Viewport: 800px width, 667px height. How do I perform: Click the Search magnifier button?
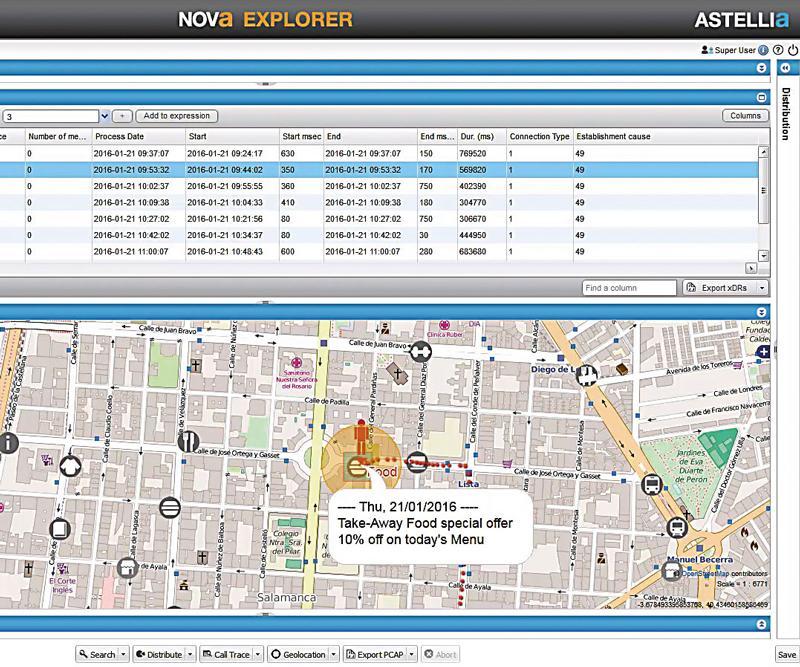tap(97, 654)
